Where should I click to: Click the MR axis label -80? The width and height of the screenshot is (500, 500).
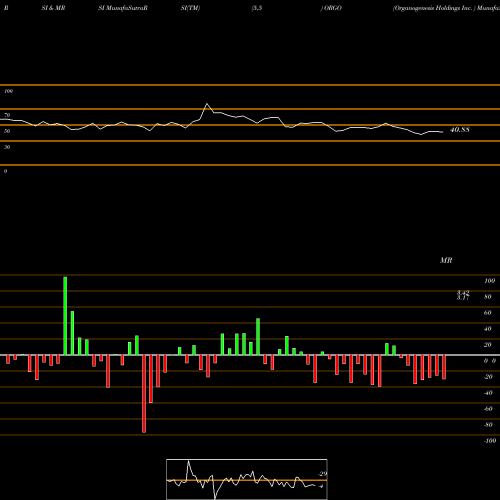coord(488,425)
